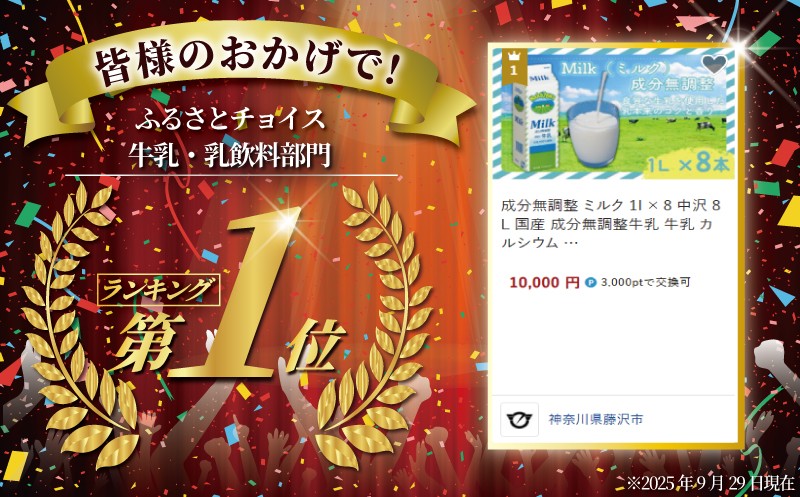The width and height of the screenshot is (800, 497).
Task: Click the heart favorite icon on product image
Action: click(713, 64)
